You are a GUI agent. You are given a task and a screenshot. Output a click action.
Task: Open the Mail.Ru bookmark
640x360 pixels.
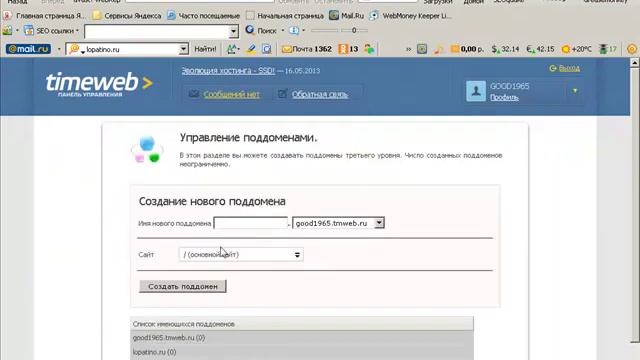click(347, 16)
